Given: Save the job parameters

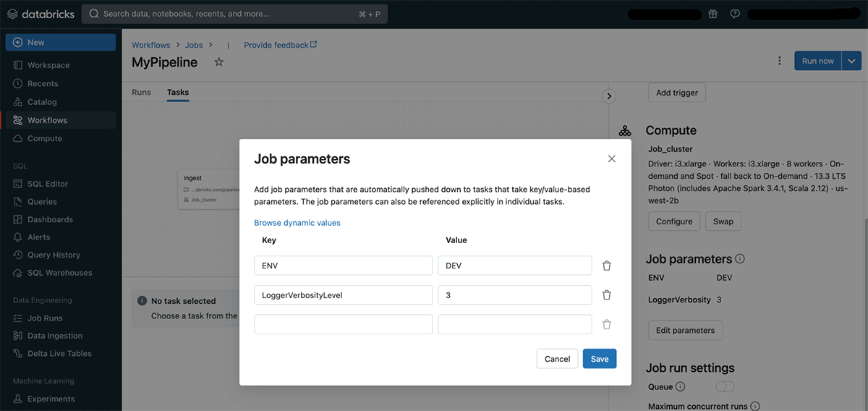Looking at the screenshot, I should point(600,359).
